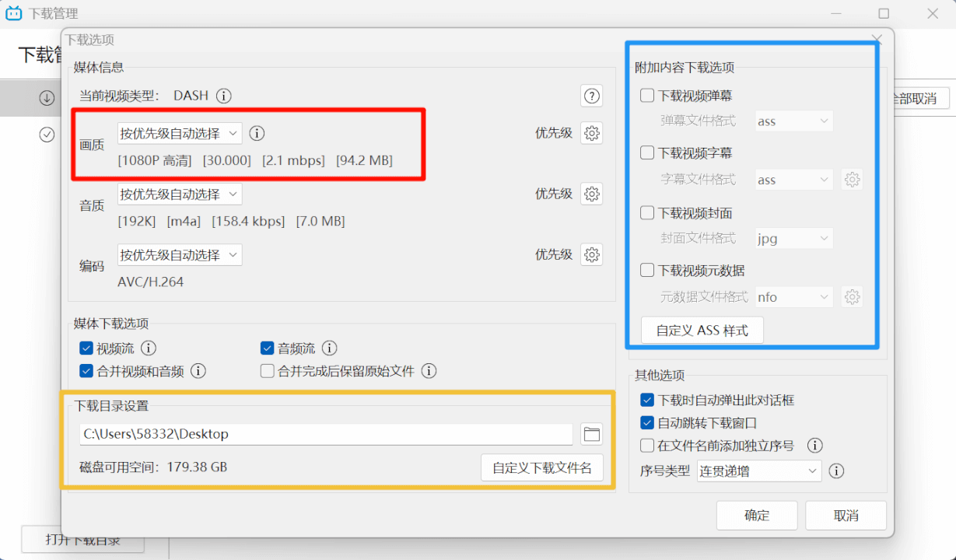Click the download path input field

(326, 434)
